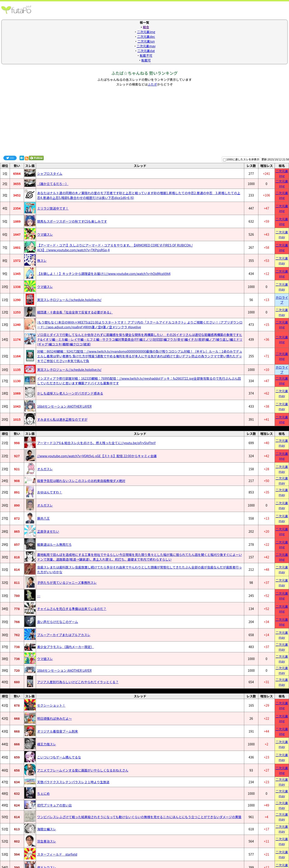
Task: Open thread シャブロスタイム
Action: [50, 174]
